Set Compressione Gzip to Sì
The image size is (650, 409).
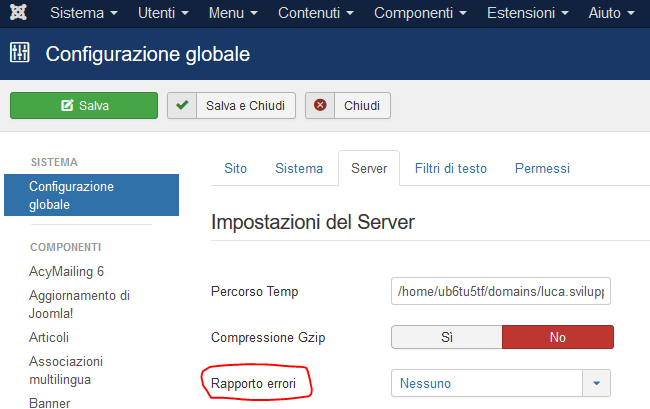pos(446,337)
